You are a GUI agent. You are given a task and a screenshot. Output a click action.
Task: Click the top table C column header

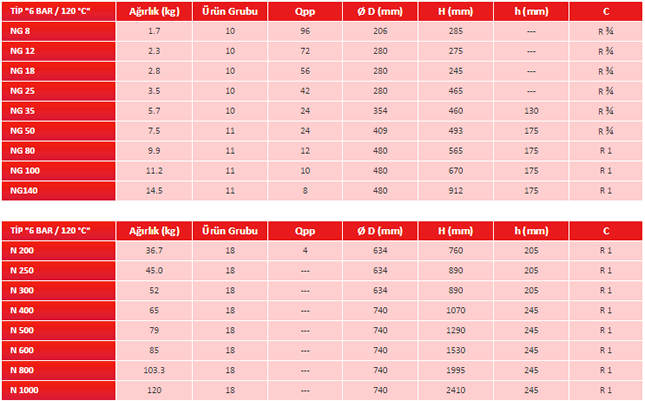pyautogui.click(x=606, y=12)
